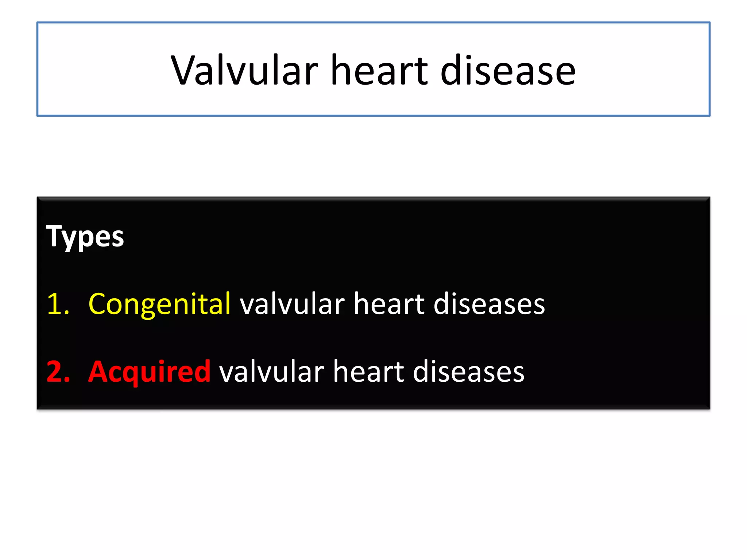Click the yellow list number '1.'
The height and width of the screenshot is (560, 747).
click(58, 304)
